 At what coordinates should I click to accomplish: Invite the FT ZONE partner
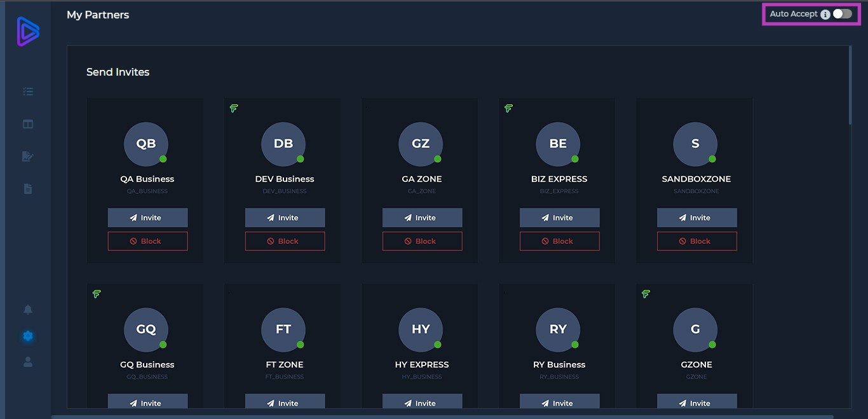coord(285,402)
